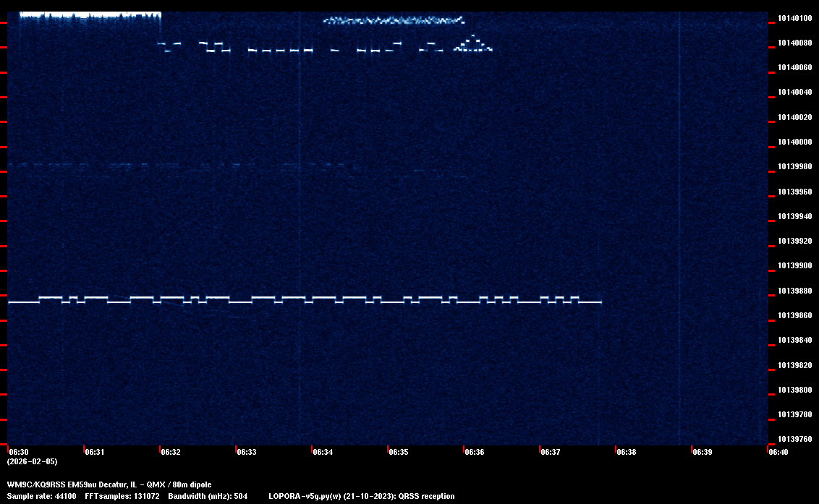819x504 pixels.
Task: Select the 10139880 frequency label
Action: click(x=794, y=291)
